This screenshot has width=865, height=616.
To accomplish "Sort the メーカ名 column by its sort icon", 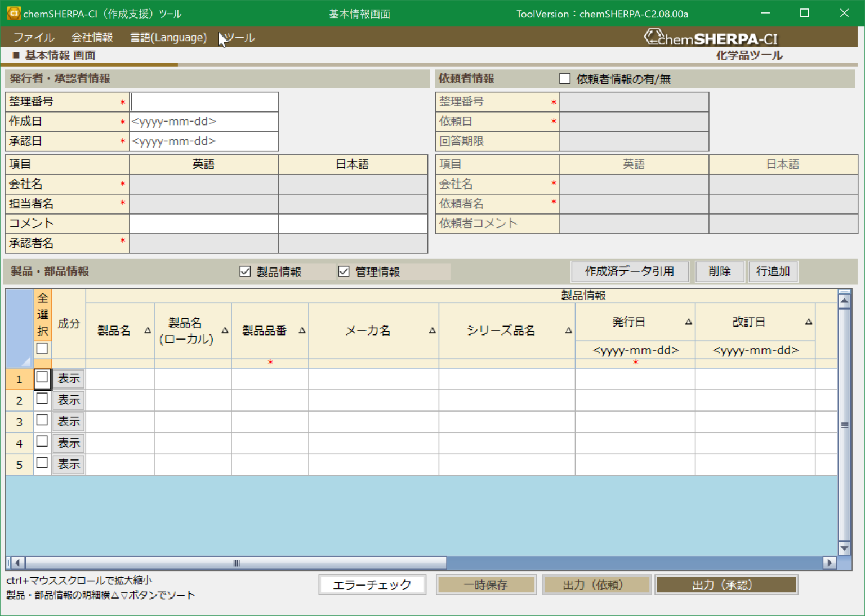I will pyautogui.click(x=431, y=332).
